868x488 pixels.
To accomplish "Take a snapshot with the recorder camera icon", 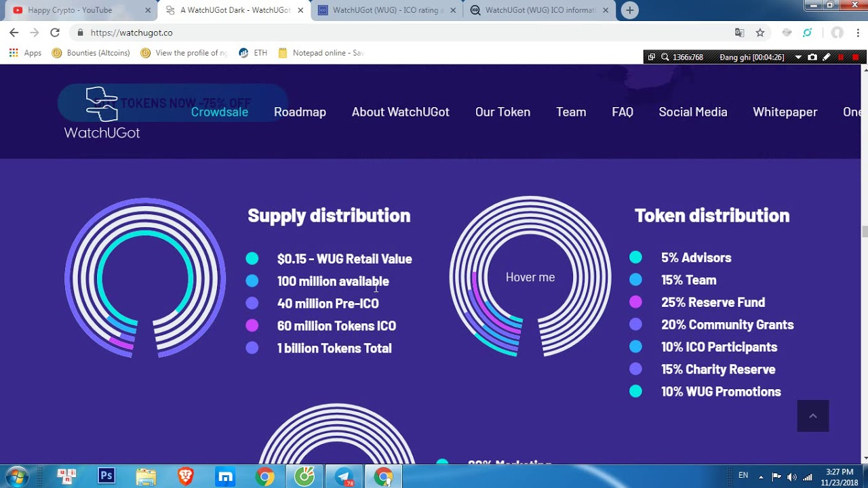I will (812, 58).
